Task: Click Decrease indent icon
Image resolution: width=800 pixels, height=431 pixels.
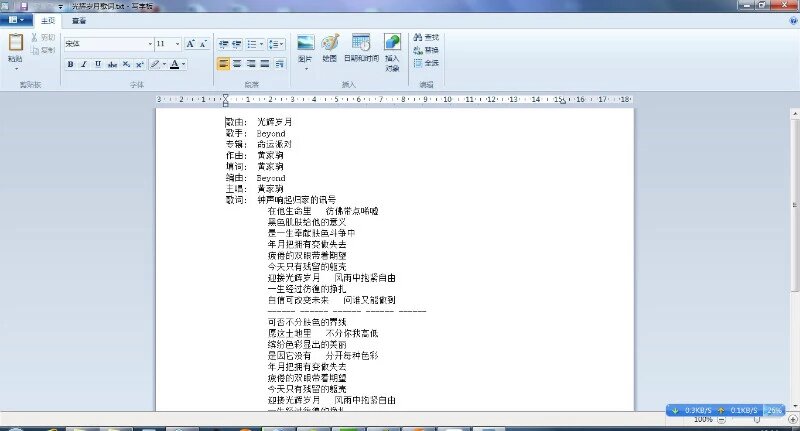Action: pyautogui.click(x=223, y=44)
